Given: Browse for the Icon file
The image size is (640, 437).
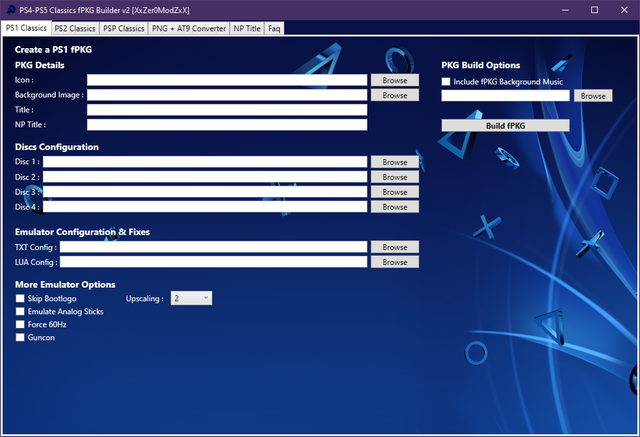Looking at the screenshot, I should pos(395,80).
